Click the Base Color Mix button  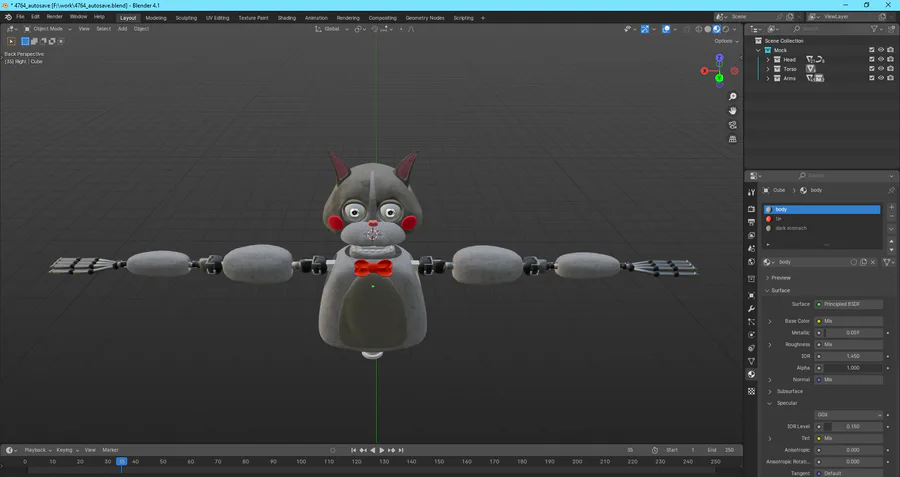848,321
